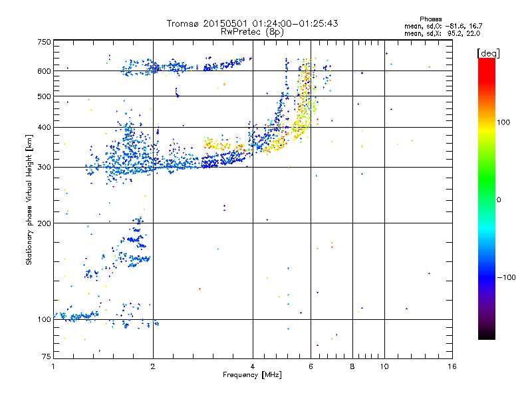
Task: Click the x-axis label '16'
Action: click(452, 366)
